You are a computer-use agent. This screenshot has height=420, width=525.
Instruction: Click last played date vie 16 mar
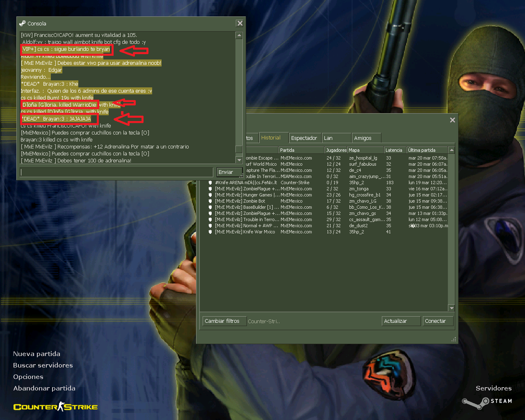point(427,189)
